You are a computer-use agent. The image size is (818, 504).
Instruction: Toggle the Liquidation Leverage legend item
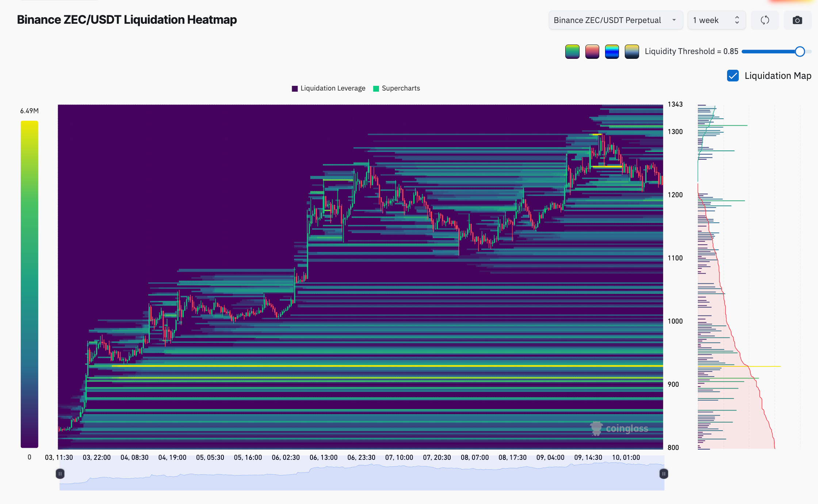click(x=329, y=88)
